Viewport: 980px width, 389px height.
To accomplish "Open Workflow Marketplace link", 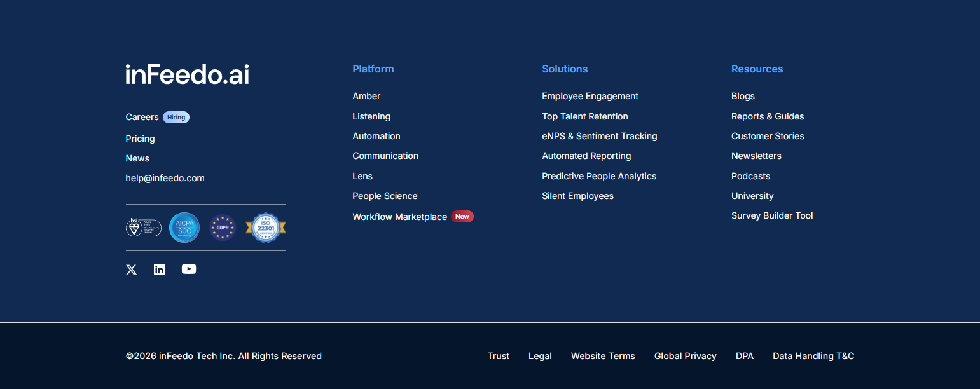I will 399,217.
